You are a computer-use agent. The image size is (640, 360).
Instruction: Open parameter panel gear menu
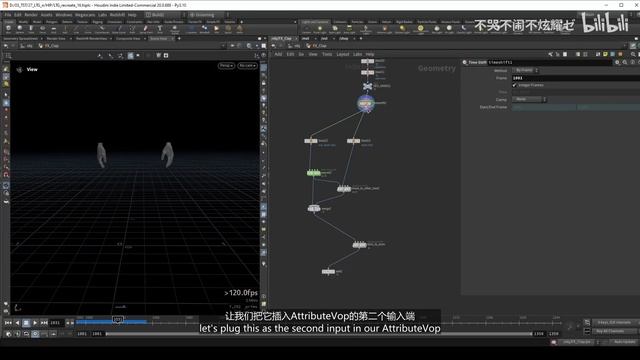617,62
